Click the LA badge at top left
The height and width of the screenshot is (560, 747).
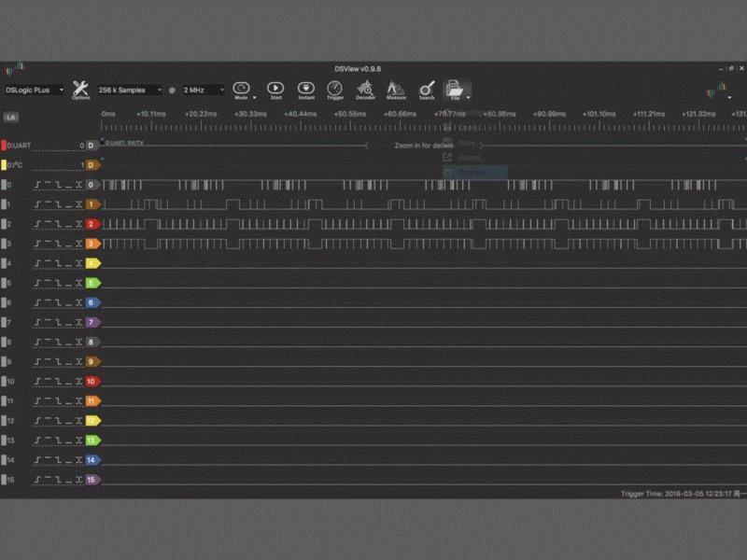click(x=11, y=118)
